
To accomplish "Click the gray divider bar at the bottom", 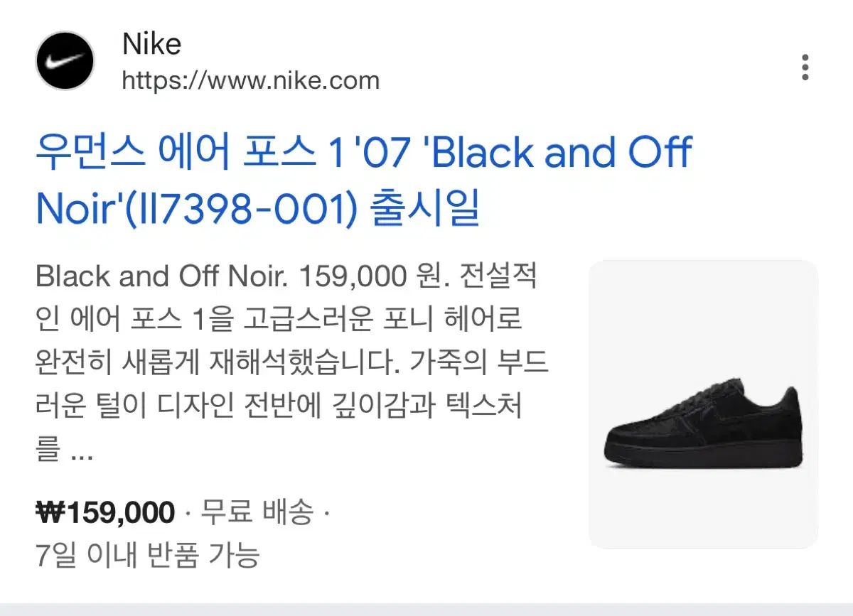I will [426, 609].
